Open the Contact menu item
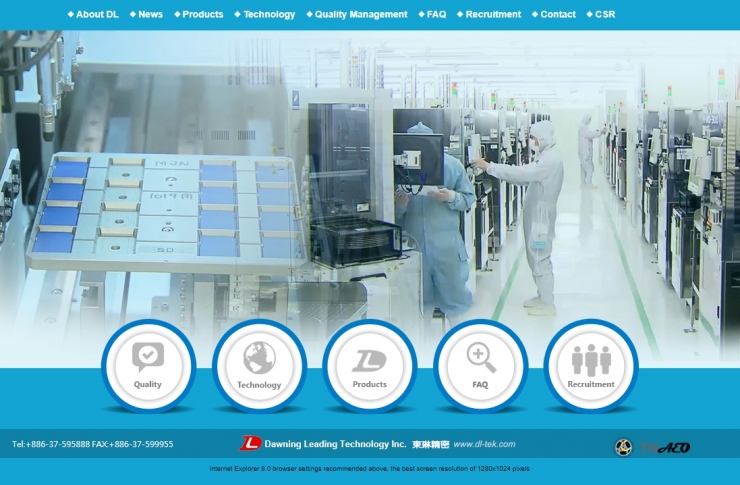Screen dimensions: 740x485 click(558, 14)
